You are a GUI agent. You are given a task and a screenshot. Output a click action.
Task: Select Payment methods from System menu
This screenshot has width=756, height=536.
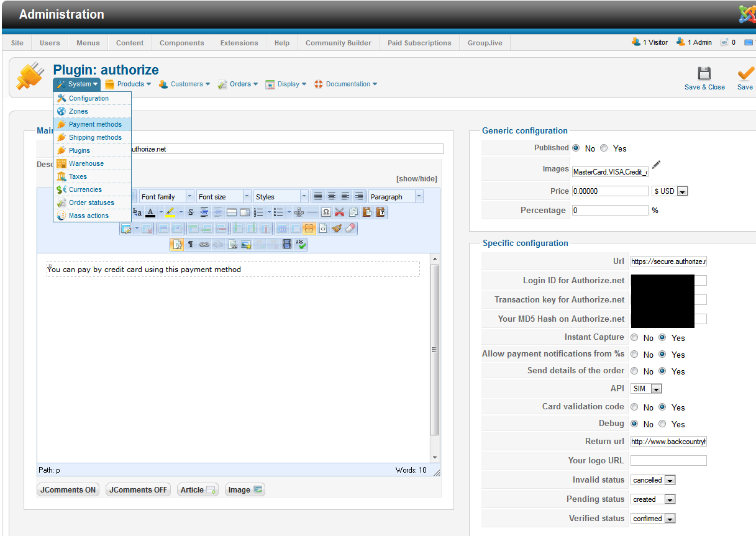pos(95,124)
